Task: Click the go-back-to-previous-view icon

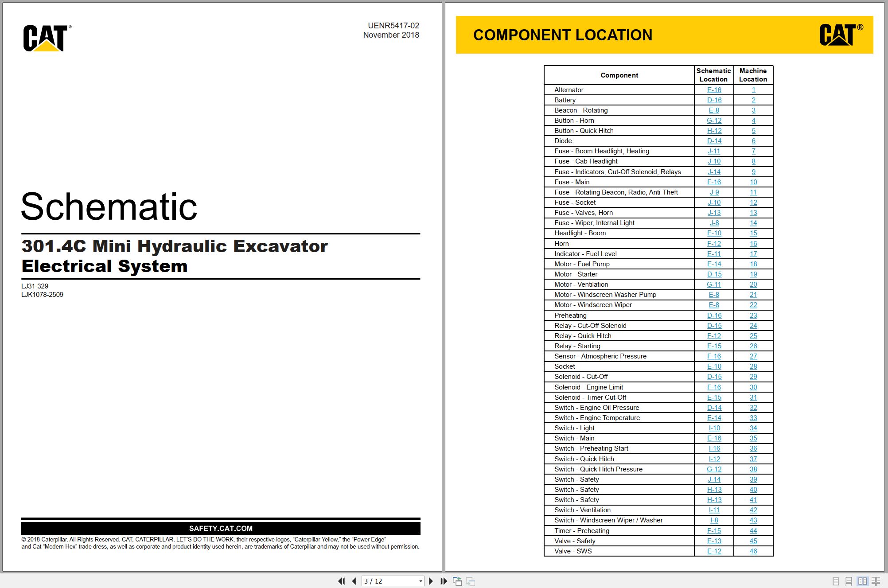Action: (x=457, y=581)
